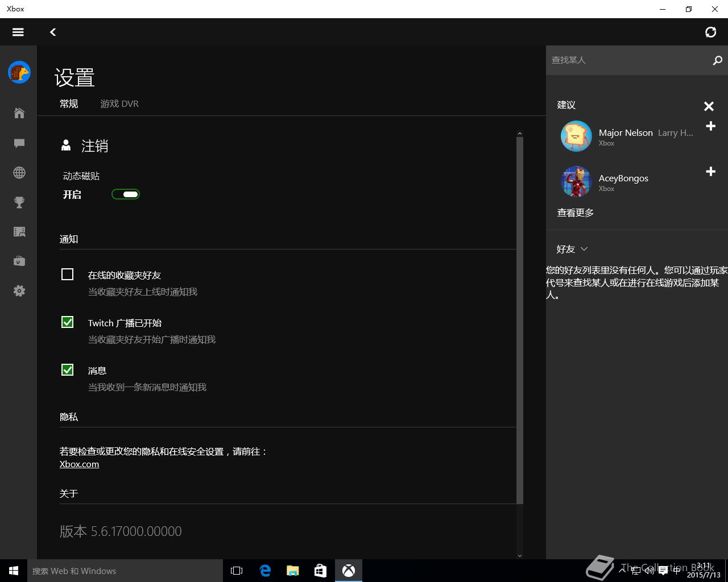Viewport: 728px width, 582px height.
Task: Expand the 好友 dropdown chevron
Action: [x=584, y=249]
